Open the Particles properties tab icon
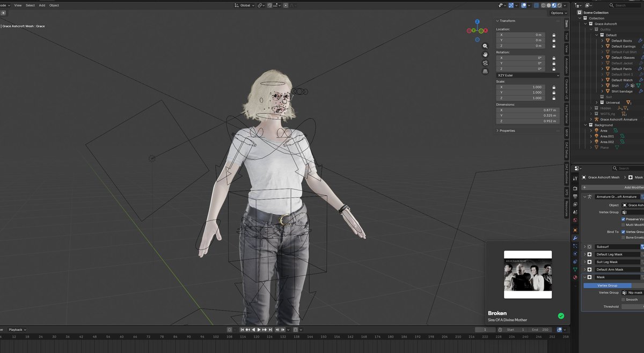The width and height of the screenshot is (644, 353). point(575,246)
